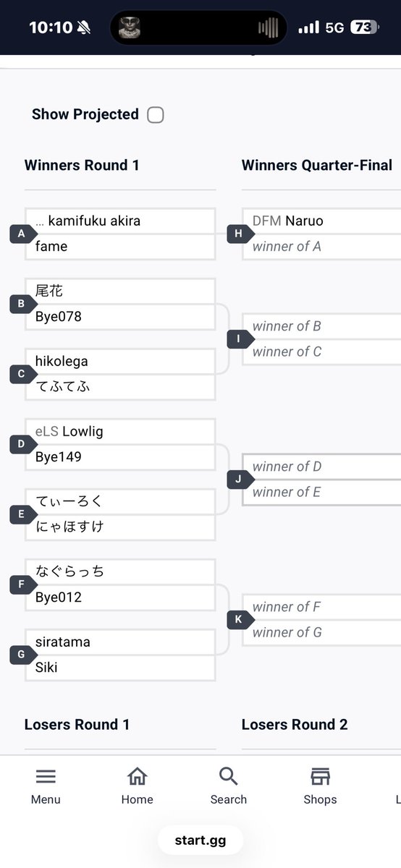This screenshot has width=401, height=868.
Task: Open Search magnifier icon
Action: click(228, 776)
